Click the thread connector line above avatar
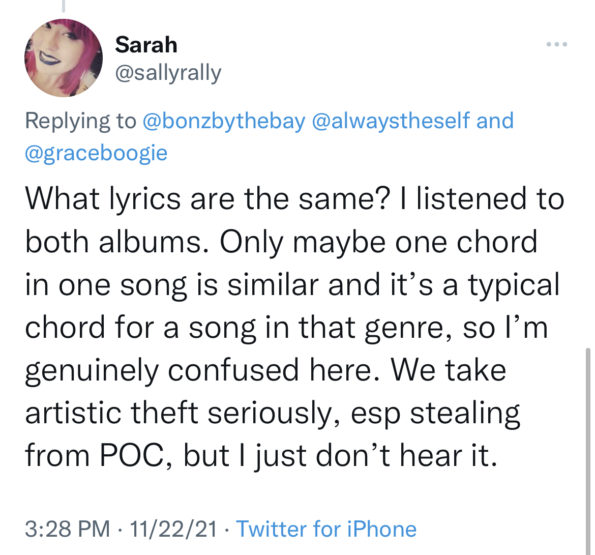Image resolution: width=595 pixels, height=555 pixels. click(63, 6)
